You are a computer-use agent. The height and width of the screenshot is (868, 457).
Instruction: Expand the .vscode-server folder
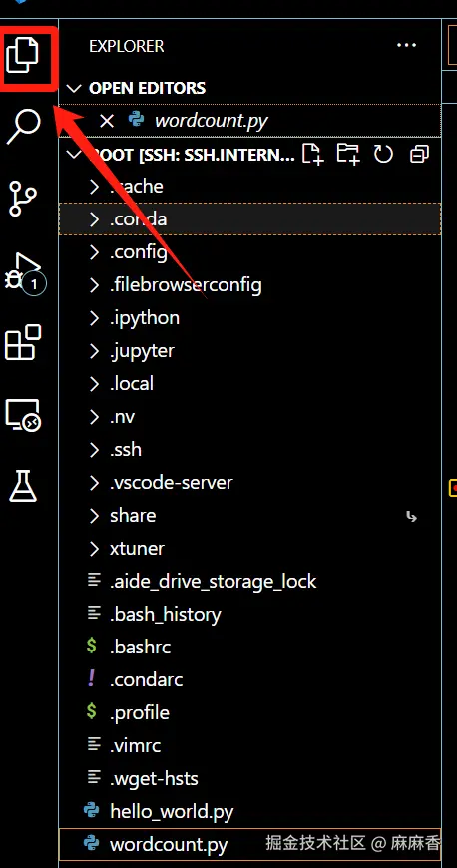click(x=249, y=482)
